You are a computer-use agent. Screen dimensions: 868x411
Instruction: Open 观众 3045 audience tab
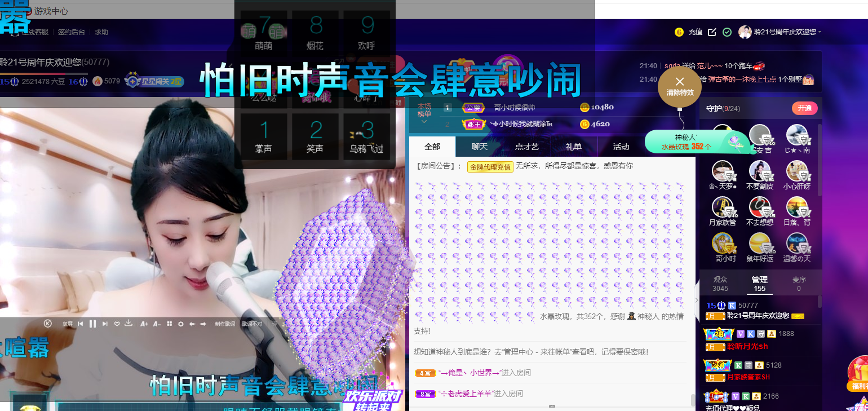[x=720, y=284]
